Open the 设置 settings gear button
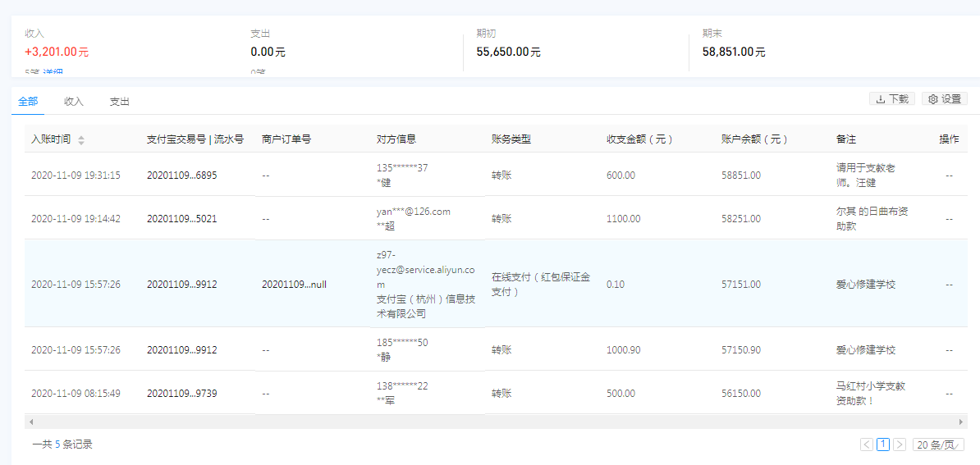 (x=945, y=99)
